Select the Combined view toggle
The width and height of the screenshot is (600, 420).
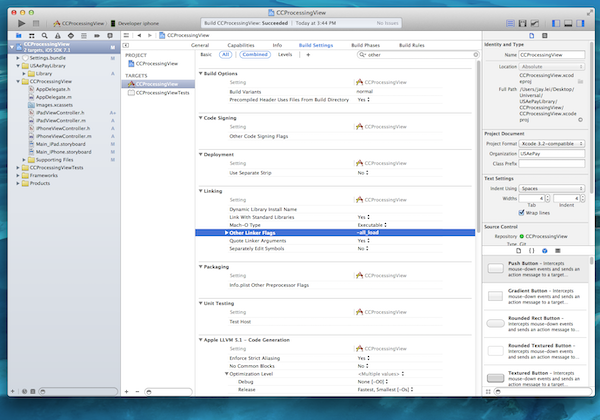(253, 55)
